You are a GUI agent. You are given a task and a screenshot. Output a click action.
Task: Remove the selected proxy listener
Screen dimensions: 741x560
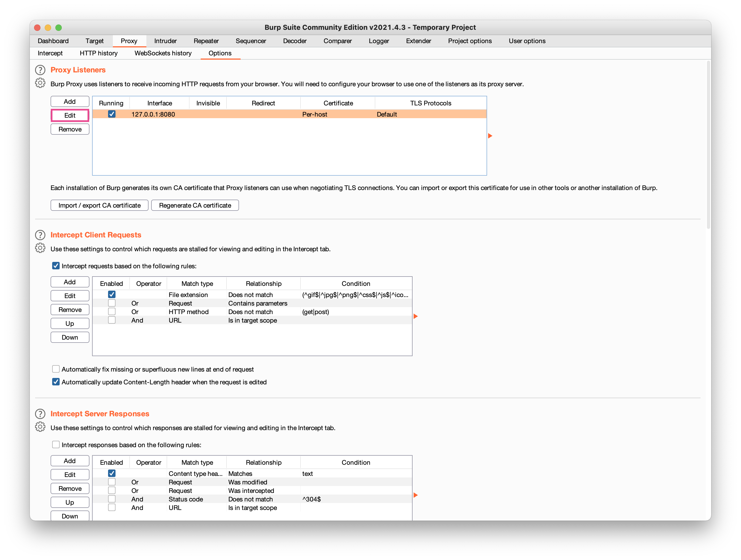pos(70,129)
